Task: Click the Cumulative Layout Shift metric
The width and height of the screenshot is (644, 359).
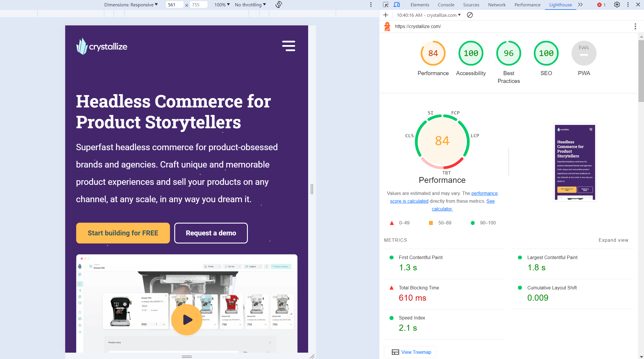Action: click(x=573, y=294)
